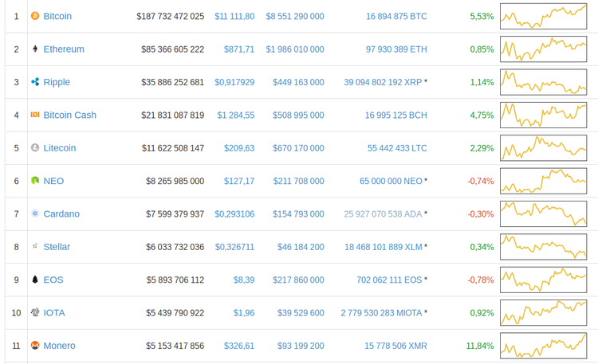Open the Monero coin page link
Screen dimensions: 598x364
click(60, 346)
